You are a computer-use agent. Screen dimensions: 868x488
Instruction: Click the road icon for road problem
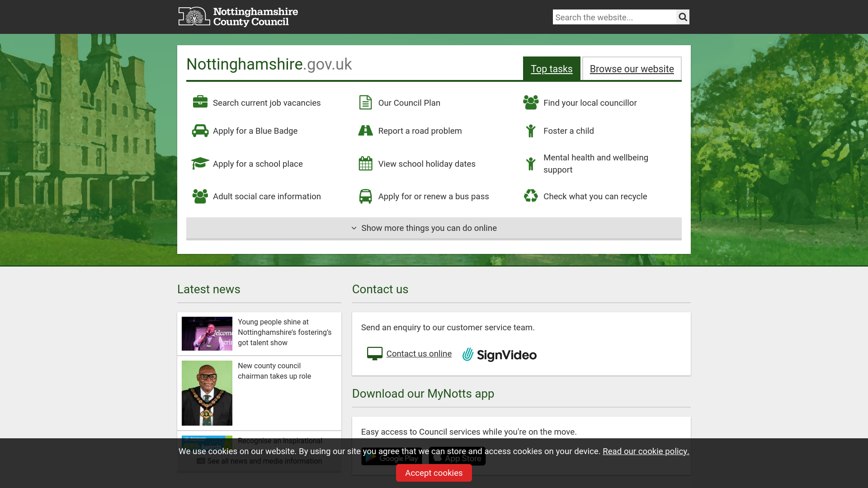tap(365, 131)
